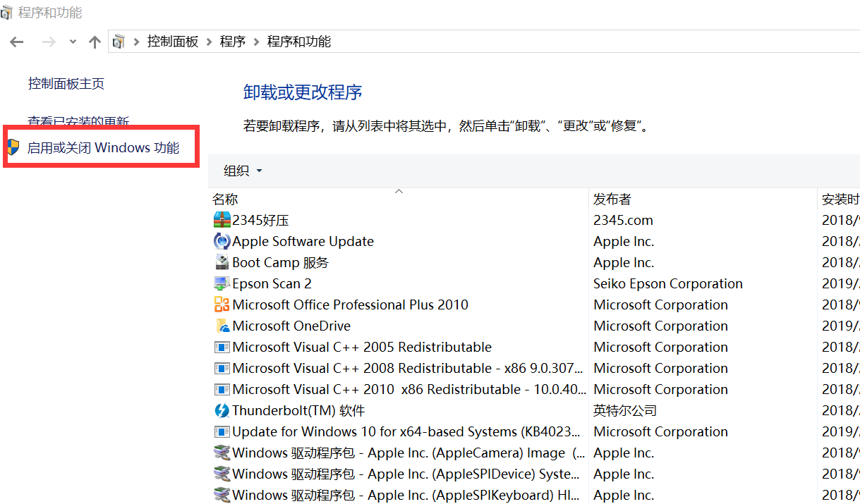Viewport: 860px width, 504px height.
Task: Select the AppleCamera driver package icon
Action: (222, 453)
